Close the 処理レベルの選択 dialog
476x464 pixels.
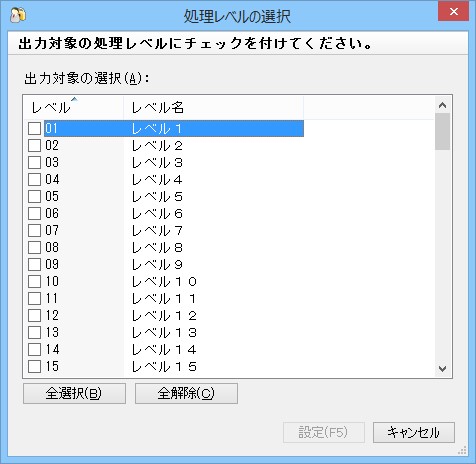(x=453, y=12)
